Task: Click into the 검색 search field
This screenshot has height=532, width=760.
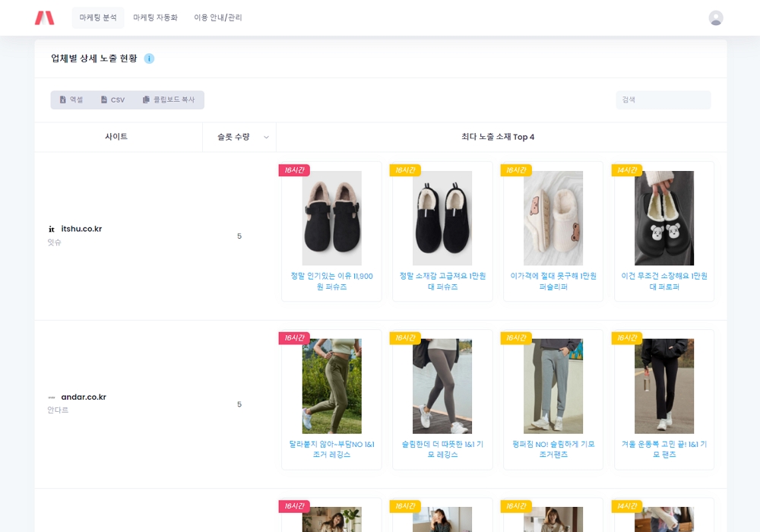Action: (663, 100)
